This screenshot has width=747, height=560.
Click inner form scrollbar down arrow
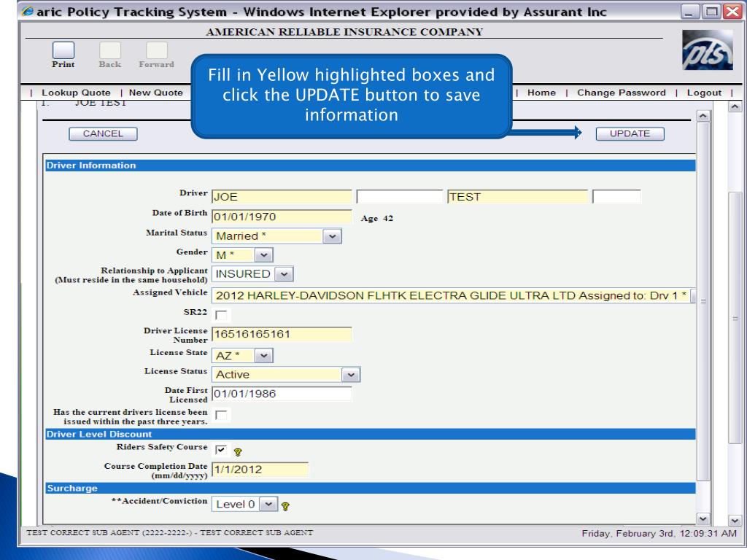pos(703,518)
